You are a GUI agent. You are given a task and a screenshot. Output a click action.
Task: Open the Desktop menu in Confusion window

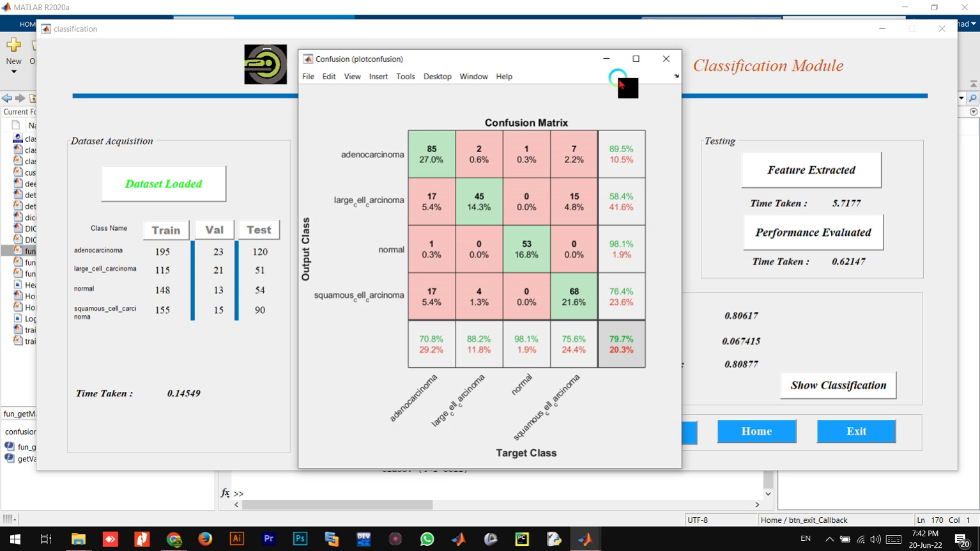coord(438,77)
